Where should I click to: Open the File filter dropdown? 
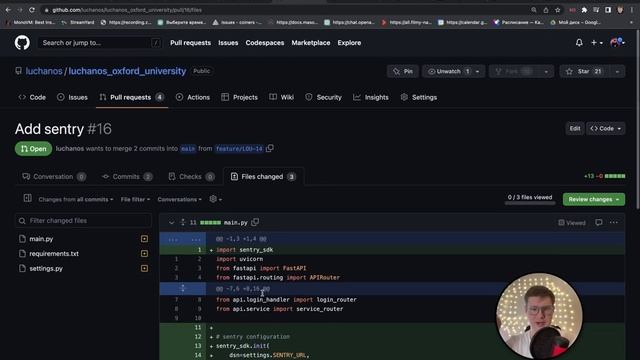(x=135, y=200)
